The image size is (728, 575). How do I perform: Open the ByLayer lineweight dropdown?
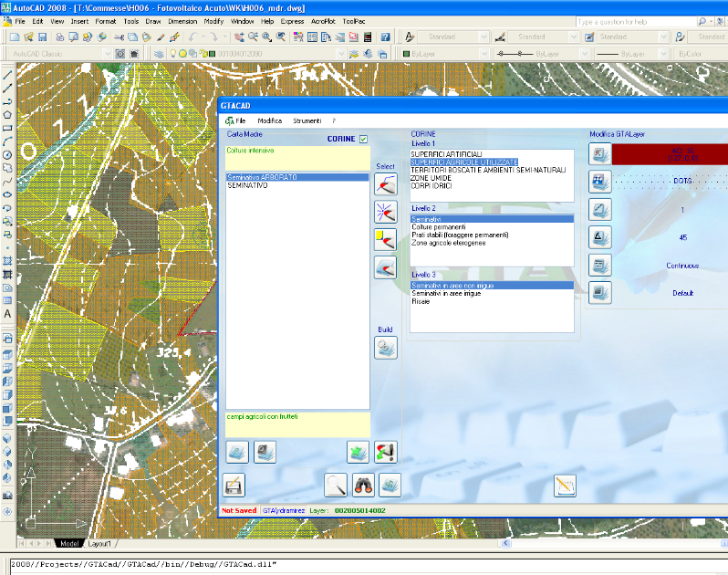[664, 54]
